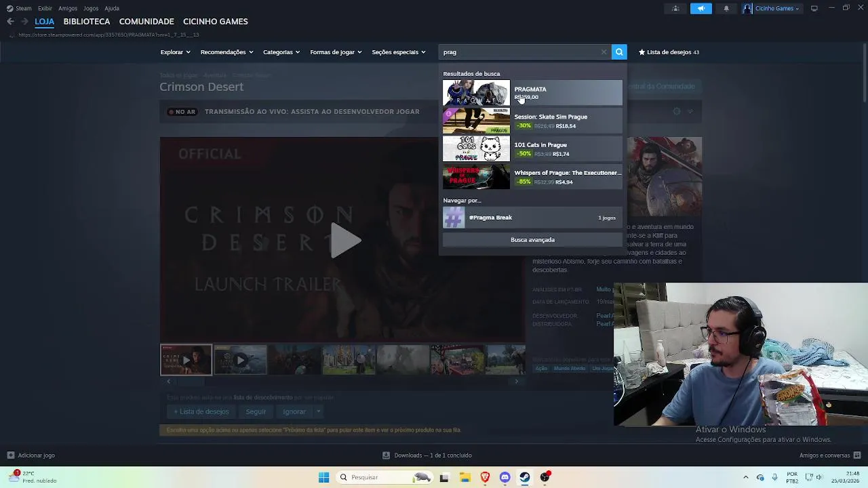Open the Downloads status
Viewport: 868px width, 488px height.
tap(427, 455)
